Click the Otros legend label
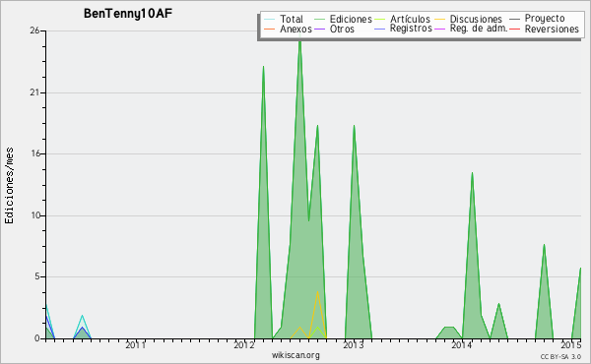Viewport: 591px width, 364px height. [x=342, y=29]
